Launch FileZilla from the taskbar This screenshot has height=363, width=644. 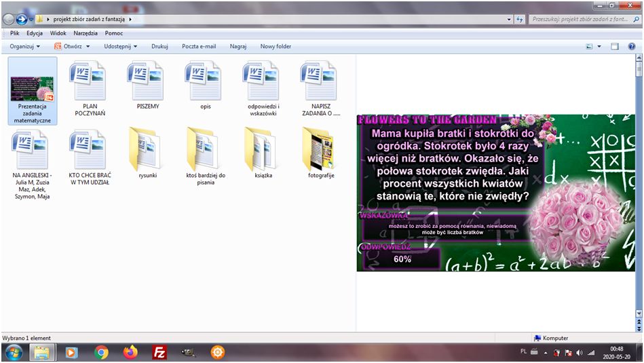[x=160, y=352]
